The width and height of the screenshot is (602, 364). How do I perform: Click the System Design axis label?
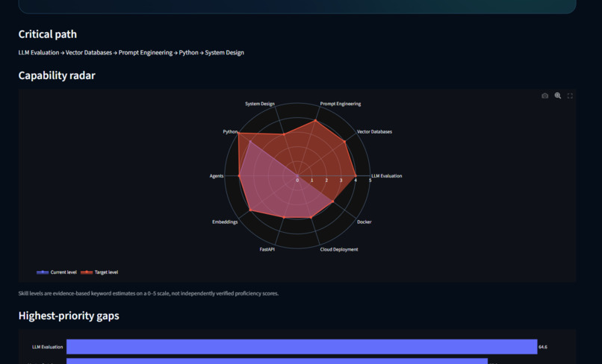[260, 104]
